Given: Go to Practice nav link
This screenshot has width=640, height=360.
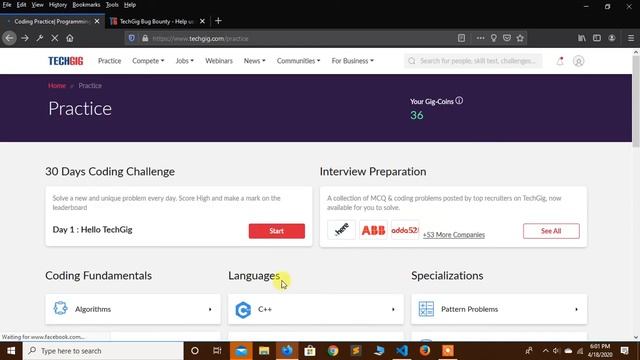Looking at the screenshot, I should coord(109,61).
